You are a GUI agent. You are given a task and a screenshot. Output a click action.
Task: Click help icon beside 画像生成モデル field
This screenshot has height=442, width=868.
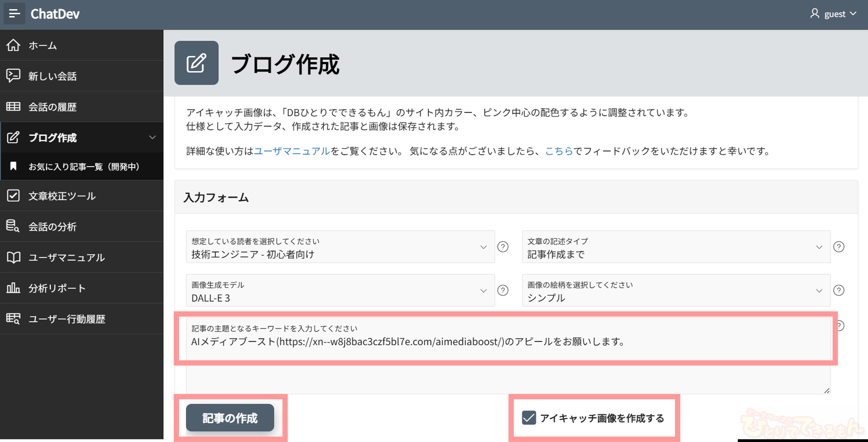click(503, 290)
